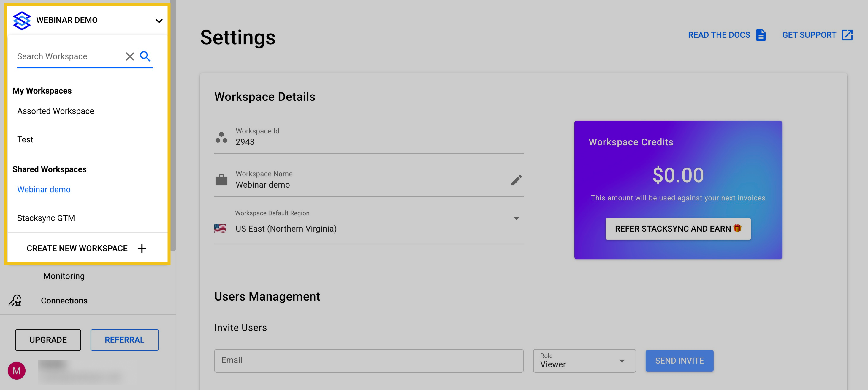The width and height of the screenshot is (868, 390).
Task: Click the Read the Docs document icon
Action: point(761,35)
